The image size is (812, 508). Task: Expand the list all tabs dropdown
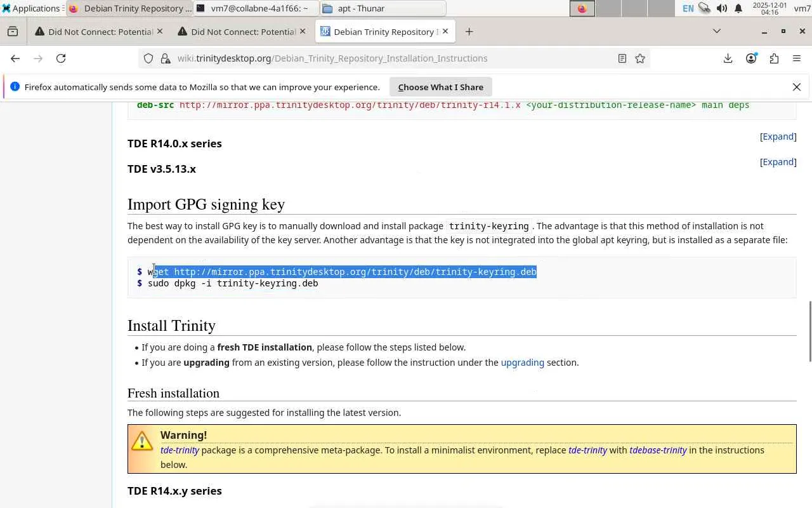coord(717,31)
